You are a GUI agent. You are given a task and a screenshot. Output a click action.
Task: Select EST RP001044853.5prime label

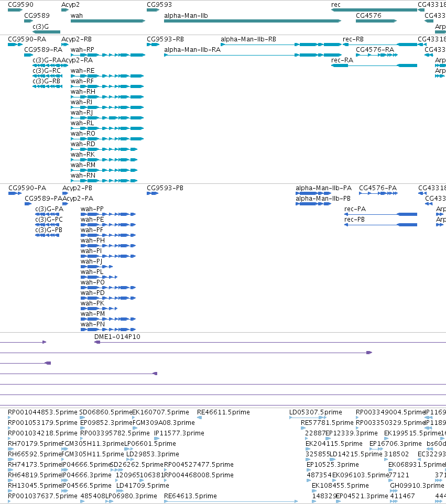[x=42, y=412]
